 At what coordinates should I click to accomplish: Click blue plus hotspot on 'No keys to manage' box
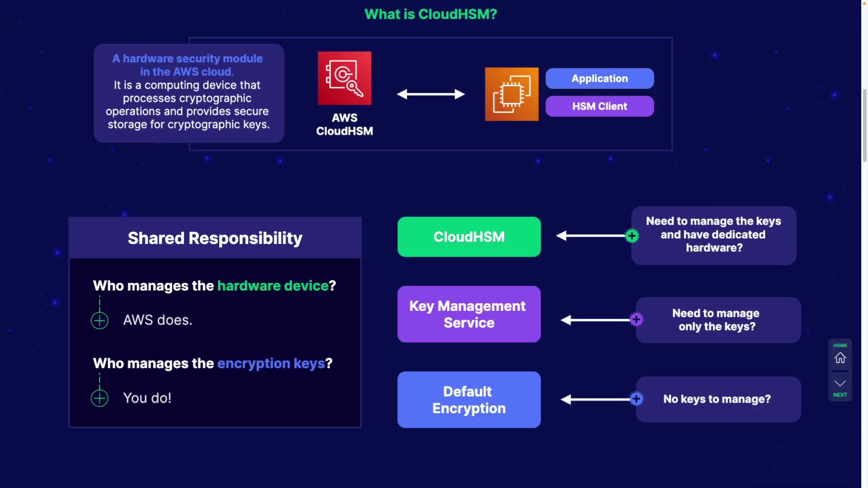click(636, 399)
